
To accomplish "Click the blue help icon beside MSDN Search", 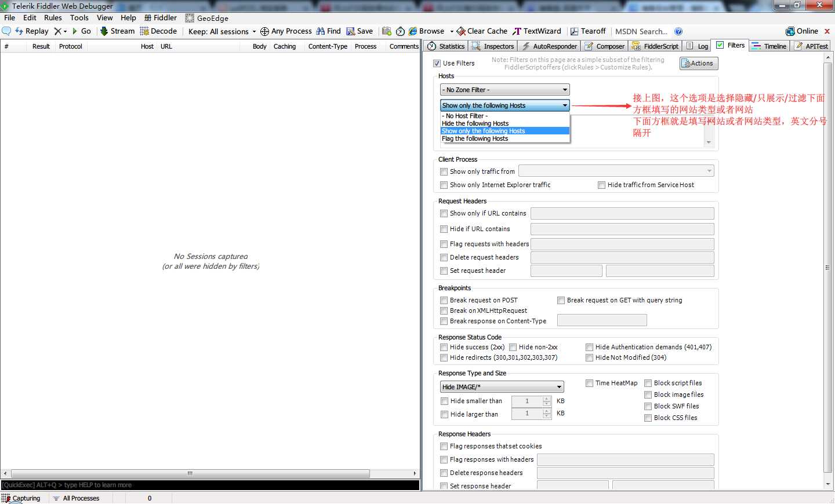I will point(678,31).
